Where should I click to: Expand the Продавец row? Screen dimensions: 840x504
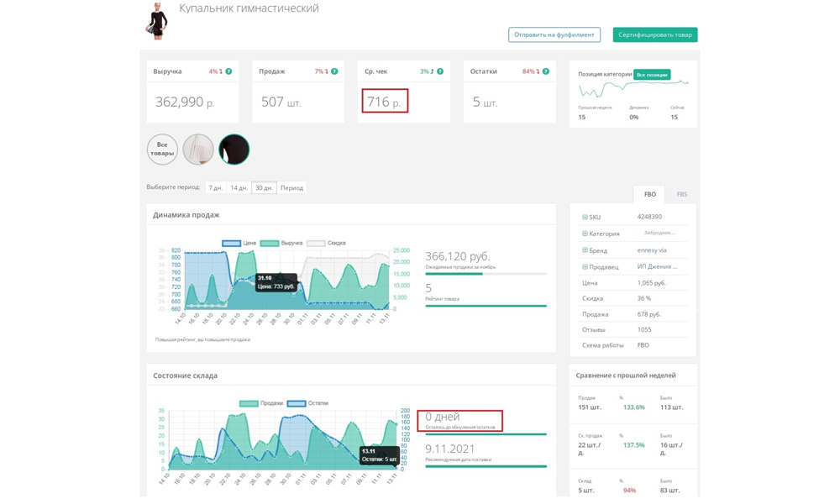(585, 267)
